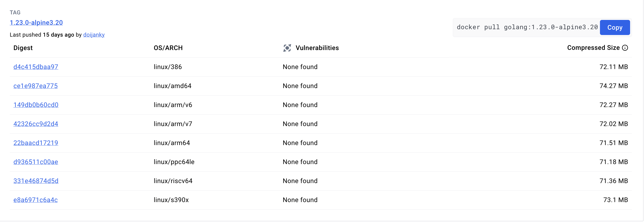Visit the doijanky user profile link
This screenshot has width=644, height=222.
click(x=94, y=35)
